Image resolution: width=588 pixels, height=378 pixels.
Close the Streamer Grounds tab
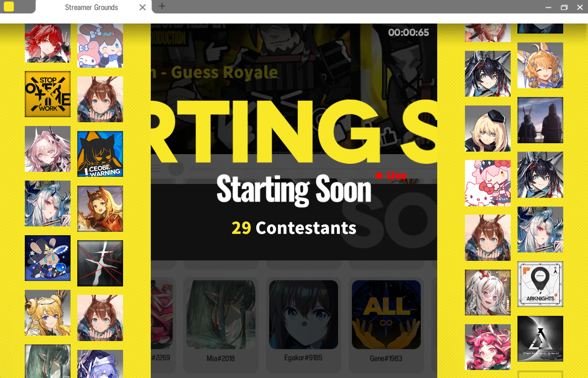point(143,7)
